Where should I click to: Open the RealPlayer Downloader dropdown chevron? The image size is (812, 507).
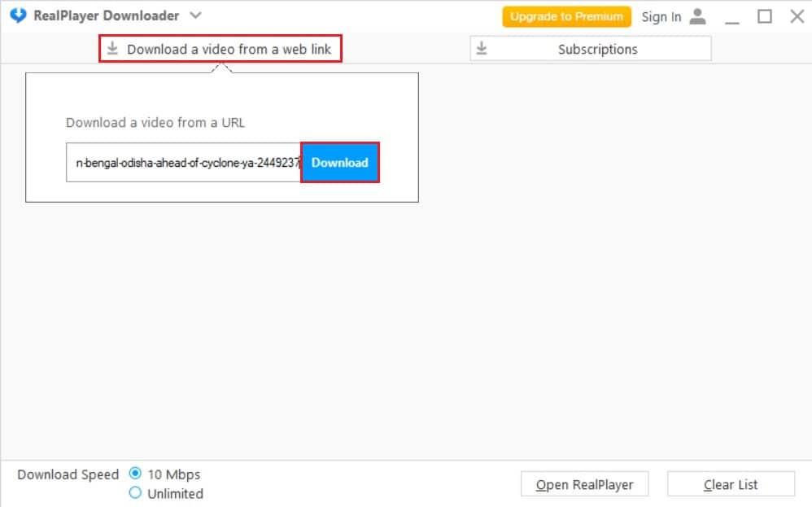[195, 15]
